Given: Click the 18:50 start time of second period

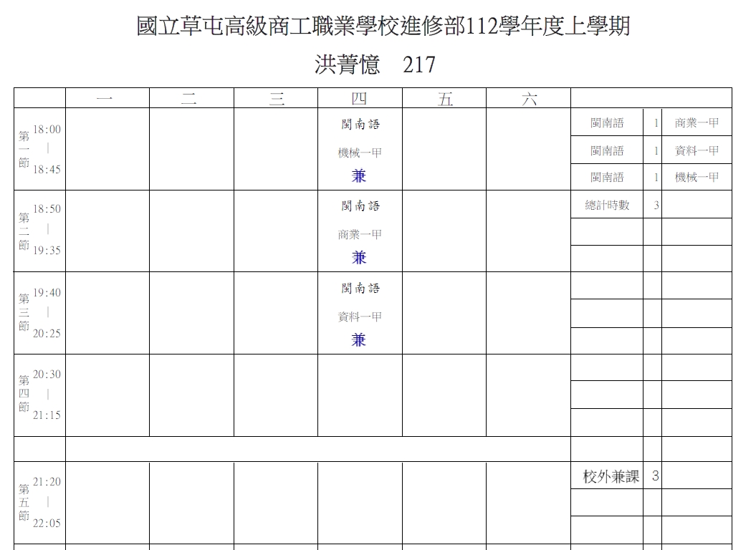Looking at the screenshot, I should click(47, 208).
